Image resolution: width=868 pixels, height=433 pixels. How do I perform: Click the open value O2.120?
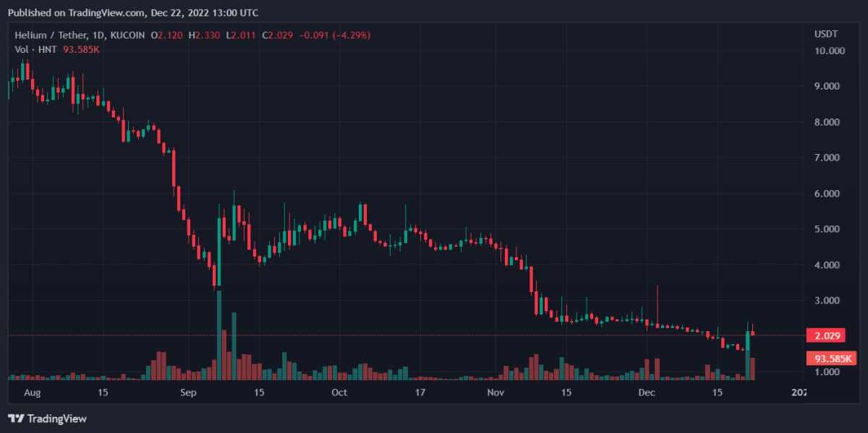coord(166,35)
